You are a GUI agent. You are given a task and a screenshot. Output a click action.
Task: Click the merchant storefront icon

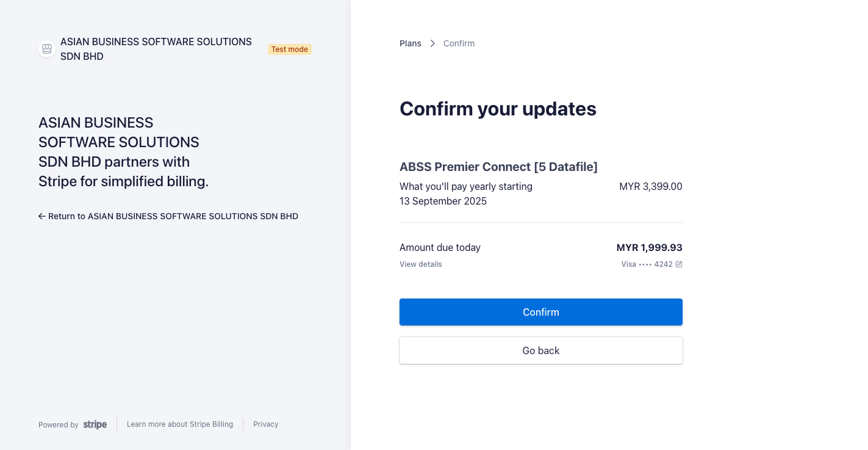coord(47,49)
